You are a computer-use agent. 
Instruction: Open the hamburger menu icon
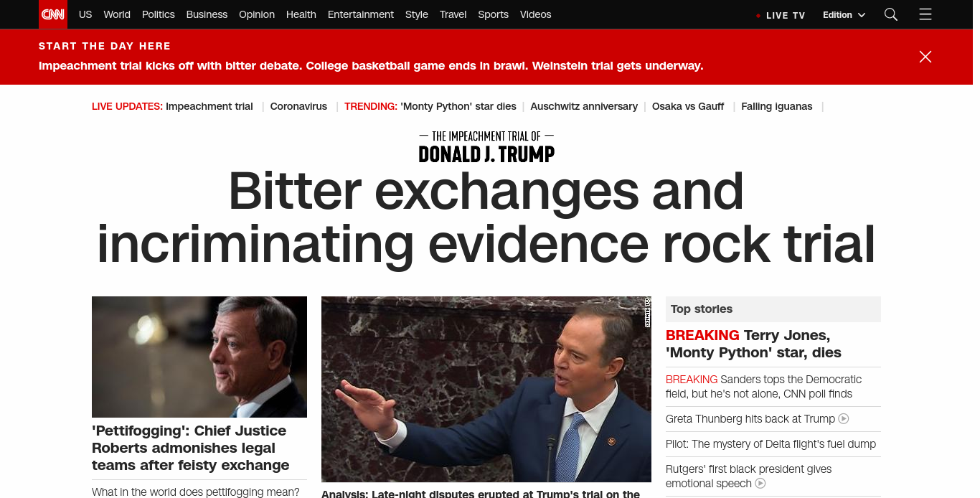pos(925,14)
